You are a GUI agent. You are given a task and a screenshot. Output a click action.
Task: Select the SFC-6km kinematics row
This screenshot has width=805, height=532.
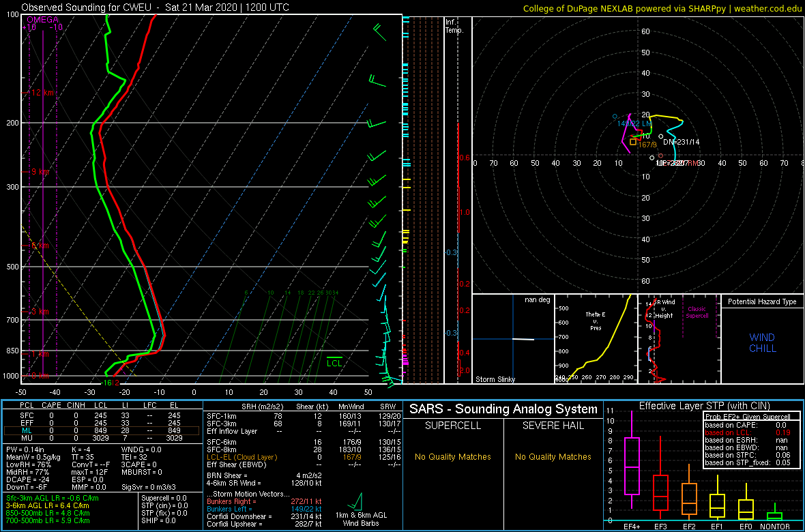pyautogui.click(x=302, y=441)
